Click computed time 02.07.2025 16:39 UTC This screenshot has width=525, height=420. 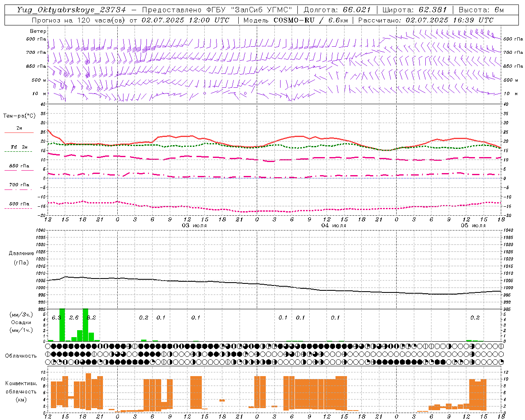[450, 20]
